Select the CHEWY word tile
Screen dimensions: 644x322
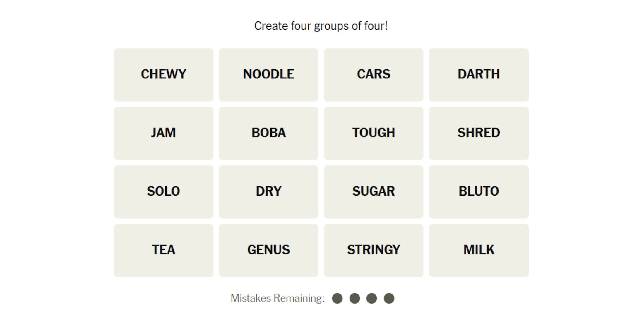tap(163, 75)
